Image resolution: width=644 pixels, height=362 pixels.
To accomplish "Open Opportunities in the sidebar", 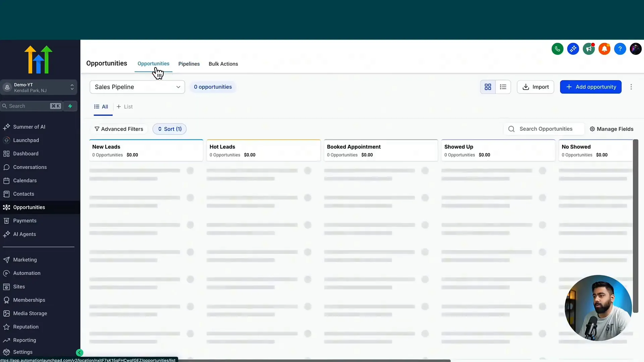I will pos(40,207).
